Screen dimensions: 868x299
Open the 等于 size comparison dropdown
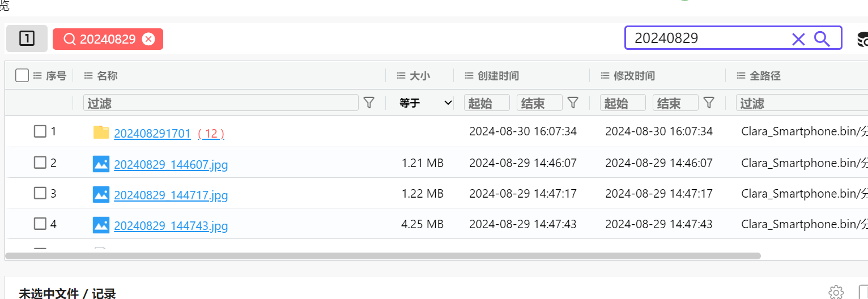pyautogui.click(x=425, y=102)
